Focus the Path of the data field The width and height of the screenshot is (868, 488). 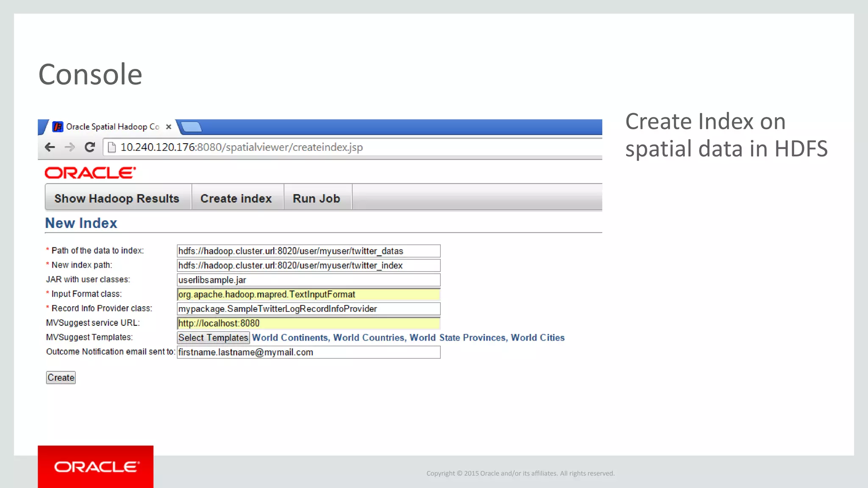[308, 251]
